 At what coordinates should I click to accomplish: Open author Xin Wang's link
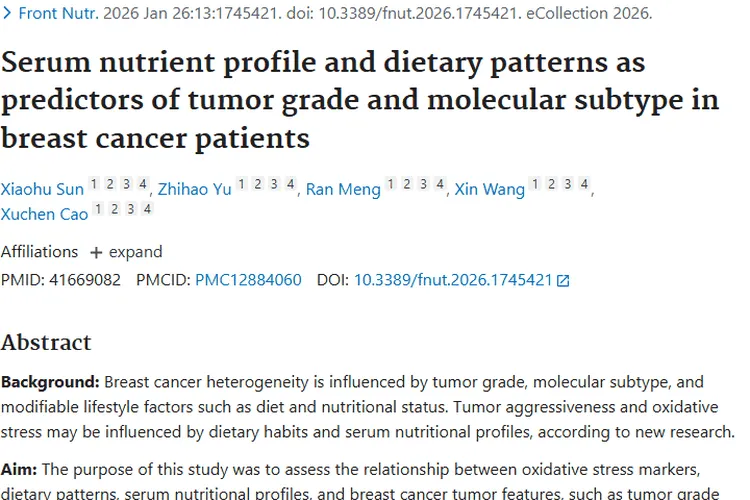tap(489, 189)
